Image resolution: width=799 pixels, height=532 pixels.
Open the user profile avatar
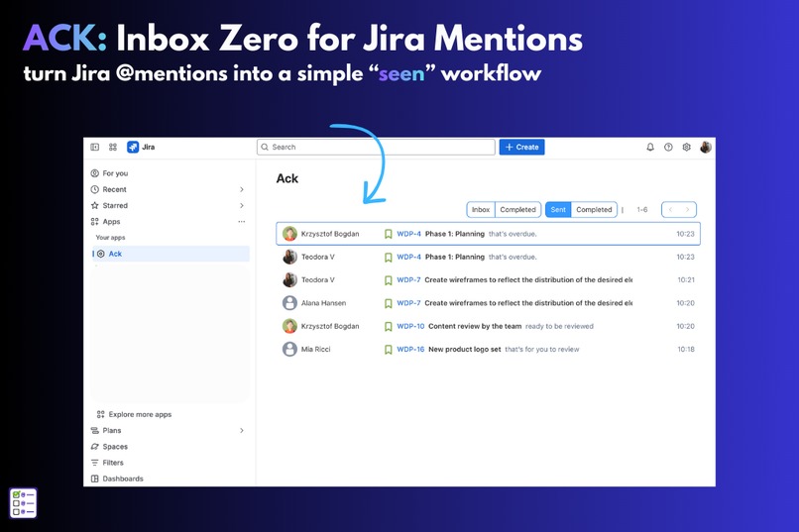[705, 148]
